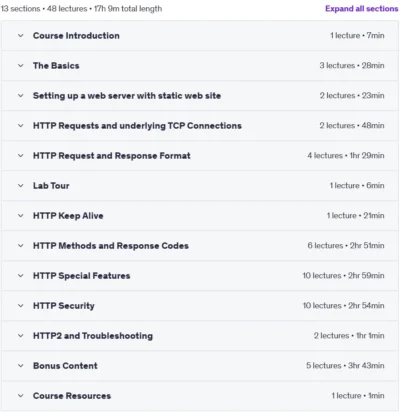Click the Bonus Content chevron icon
The height and width of the screenshot is (412, 400).
[21, 365]
